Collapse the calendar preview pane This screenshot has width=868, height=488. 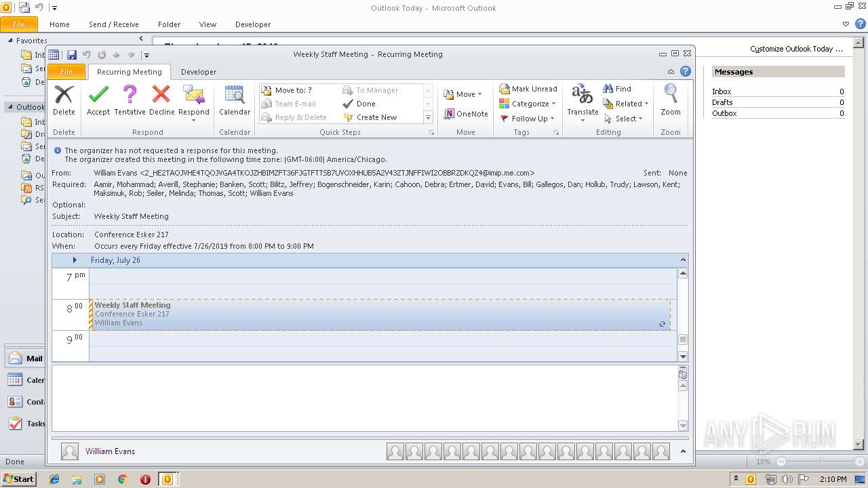(684, 260)
